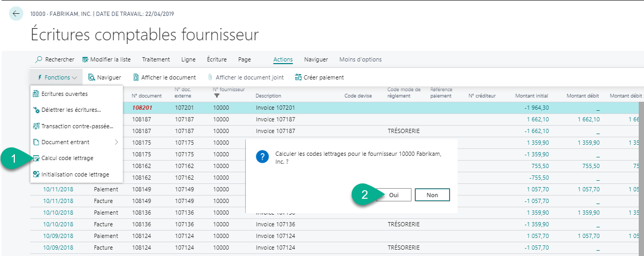Confirm with the Oui button

pos(393,195)
